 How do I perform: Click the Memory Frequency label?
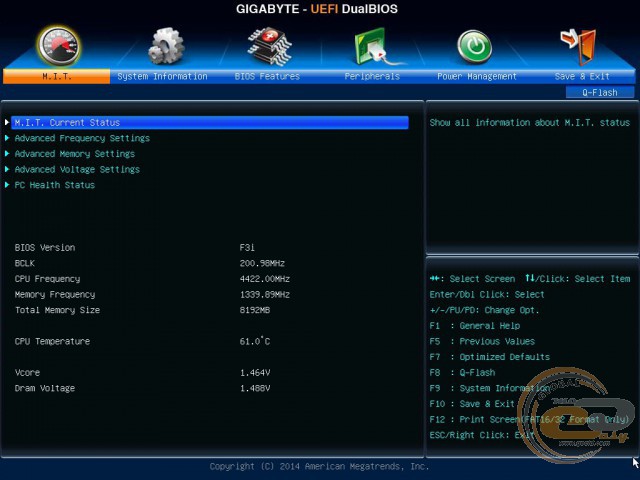[x=55, y=294]
